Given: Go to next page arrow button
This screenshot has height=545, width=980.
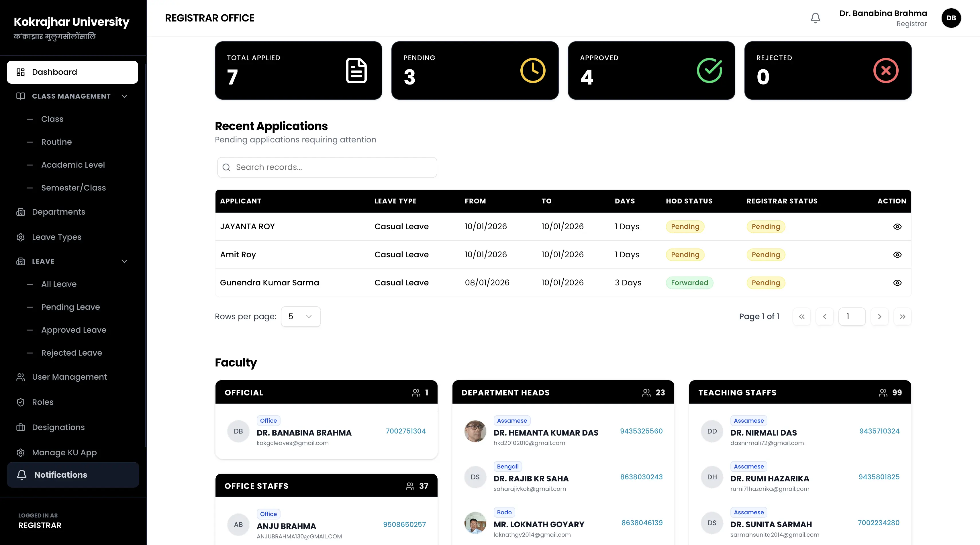Looking at the screenshot, I should coord(879,316).
